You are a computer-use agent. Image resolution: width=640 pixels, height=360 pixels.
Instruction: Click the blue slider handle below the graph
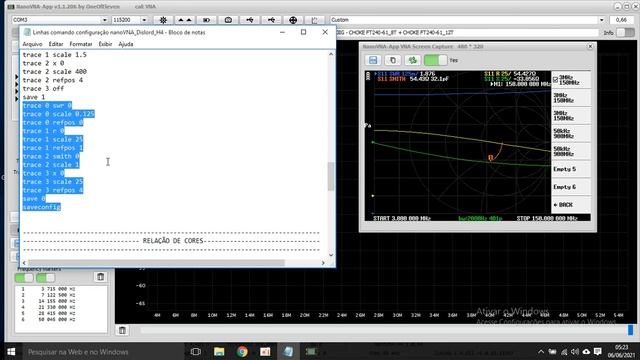tap(630, 330)
